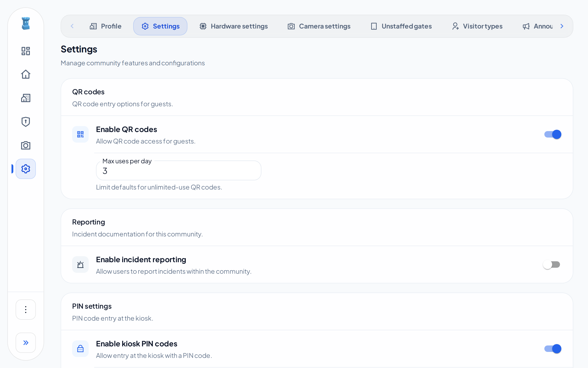This screenshot has height=368, width=588.
Task: Select the Settings tab
Action: [160, 26]
